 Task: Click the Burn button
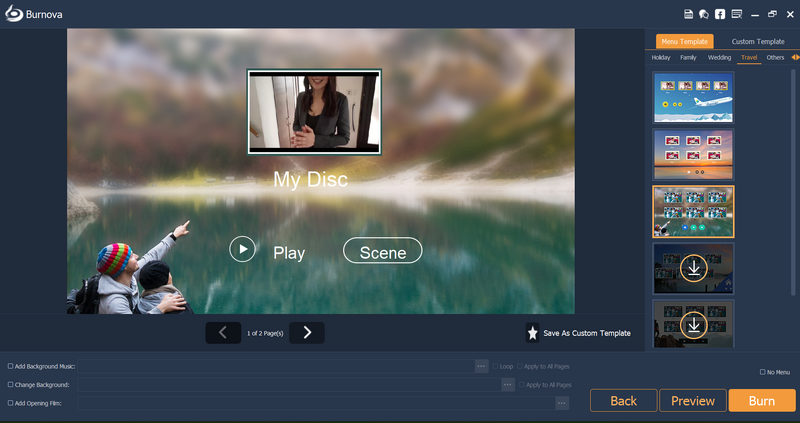pyautogui.click(x=761, y=401)
